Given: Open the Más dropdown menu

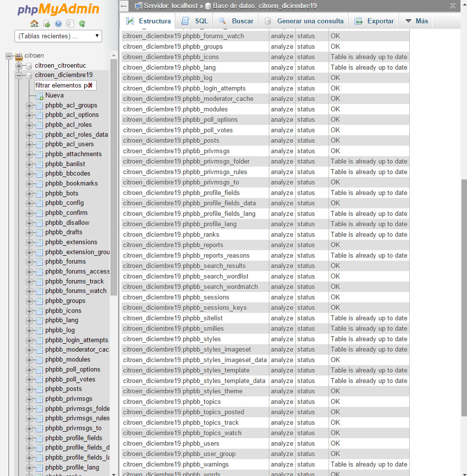Looking at the screenshot, I should 417,21.
